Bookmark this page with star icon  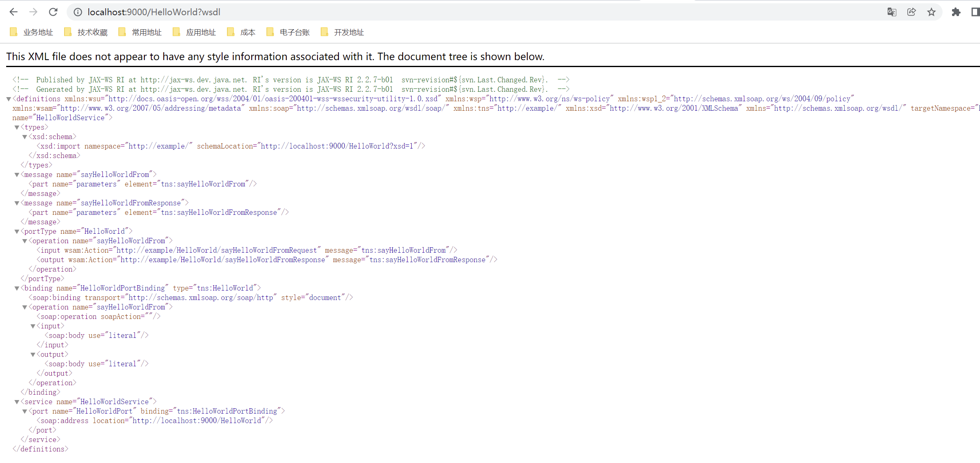(x=931, y=12)
